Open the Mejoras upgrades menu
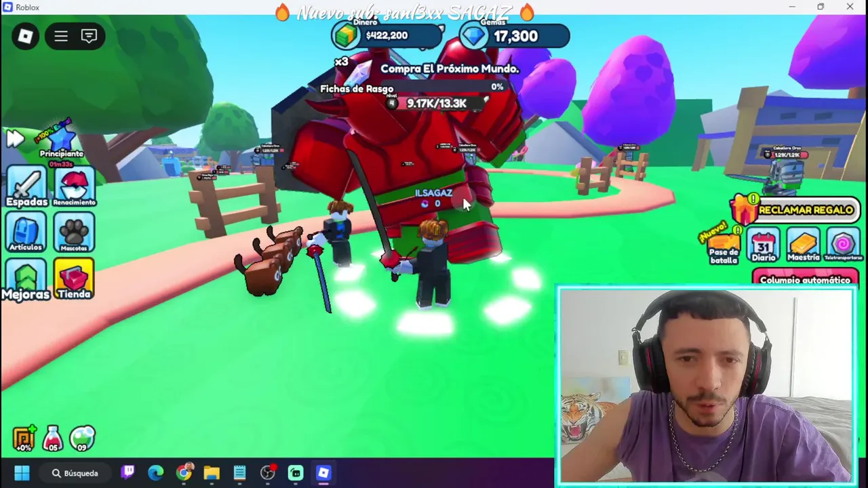Image resolution: width=868 pixels, height=488 pixels. (x=26, y=279)
